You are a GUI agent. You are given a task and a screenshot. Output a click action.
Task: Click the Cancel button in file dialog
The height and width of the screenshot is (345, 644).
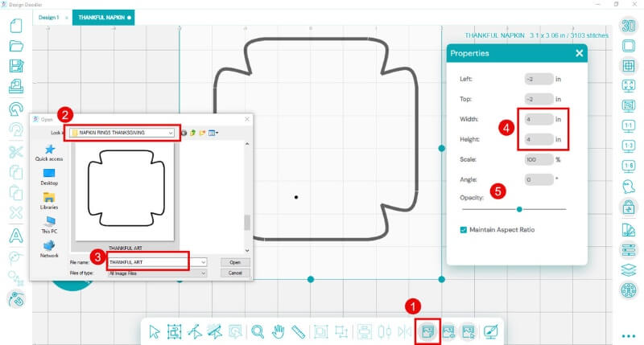click(235, 273)
